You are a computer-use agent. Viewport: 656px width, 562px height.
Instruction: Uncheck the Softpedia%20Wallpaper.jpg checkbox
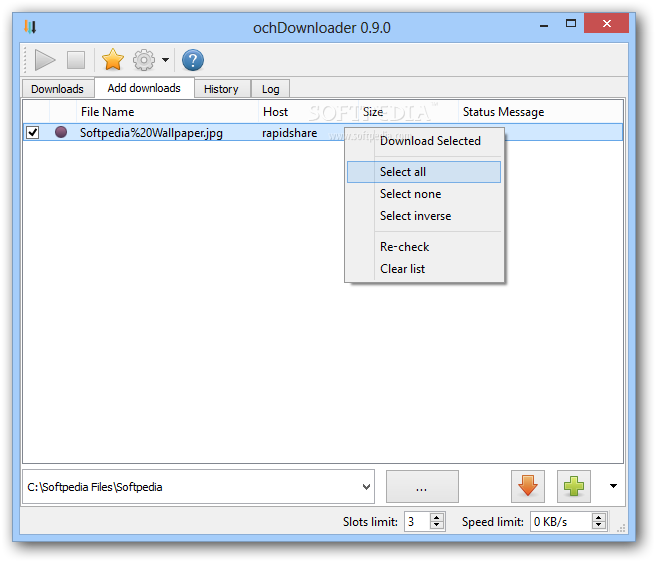33,133
